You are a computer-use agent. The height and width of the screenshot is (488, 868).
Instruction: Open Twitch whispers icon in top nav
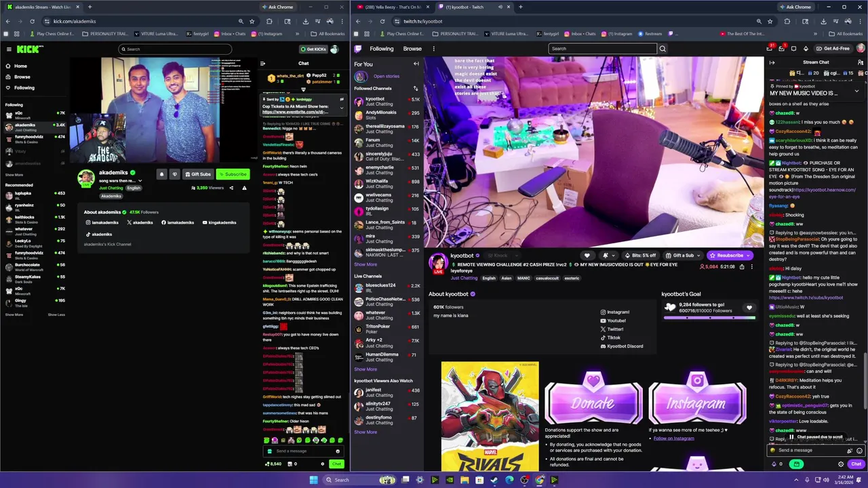point(793,48)
